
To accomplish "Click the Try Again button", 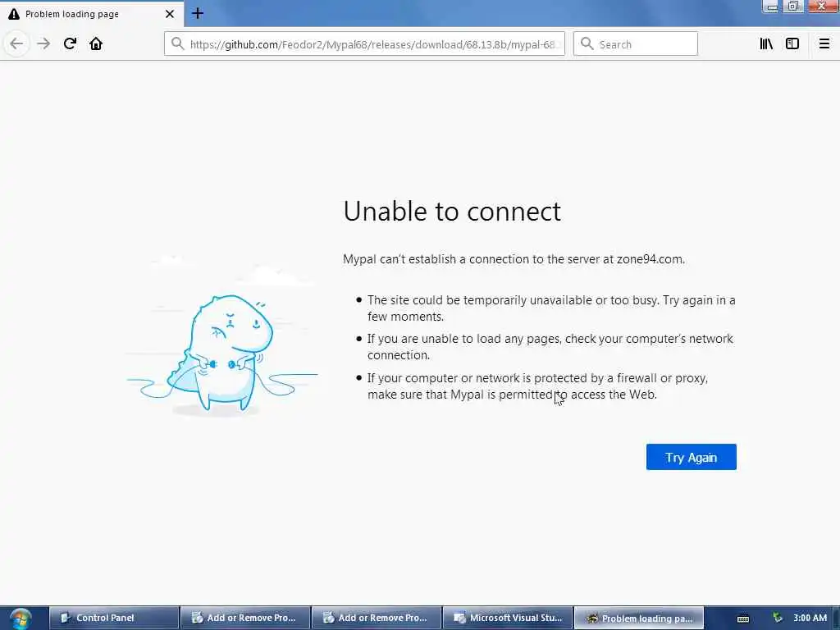I will click(x=691, y=457).
